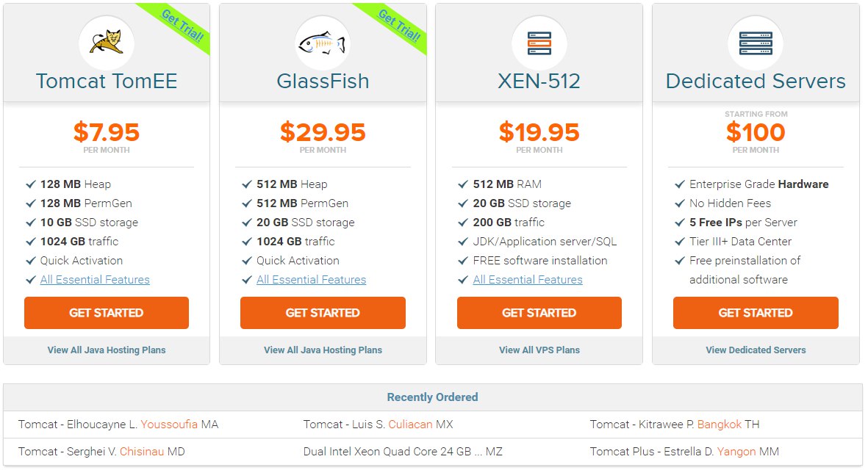Select the Tomcat TomEE plan heading
868x473 pixels.
pos(107,82)
